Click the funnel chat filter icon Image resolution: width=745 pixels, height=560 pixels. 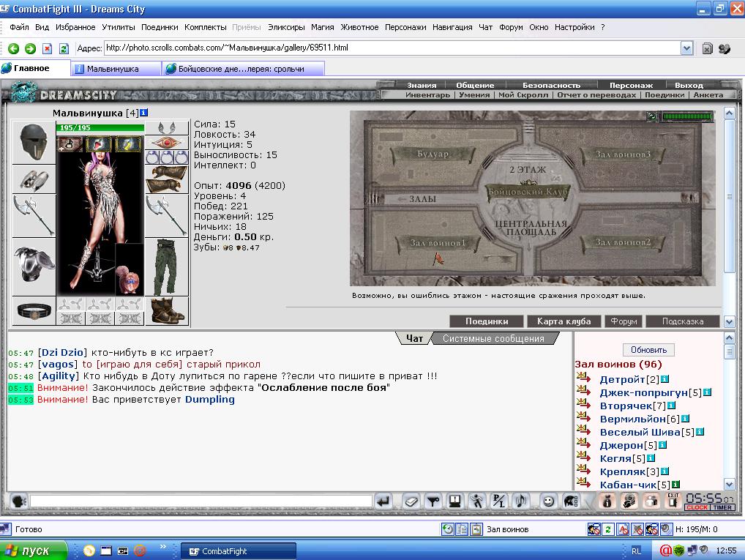click(x=433, y=501)
